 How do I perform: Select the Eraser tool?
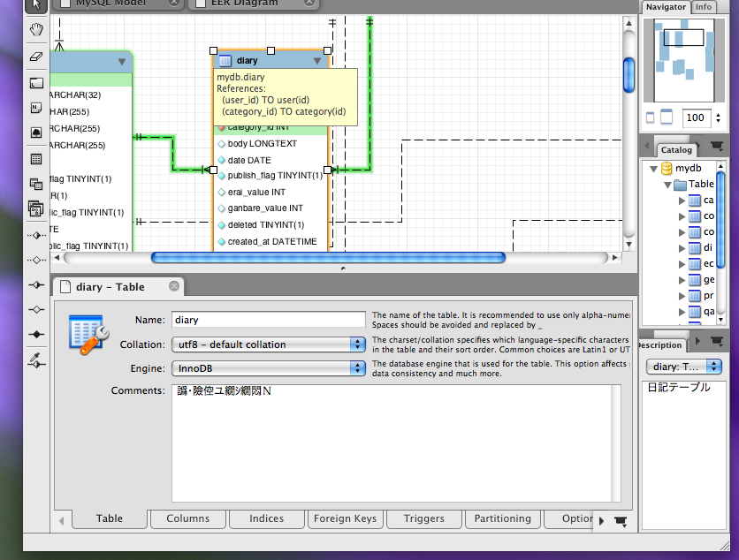point(35,56)
